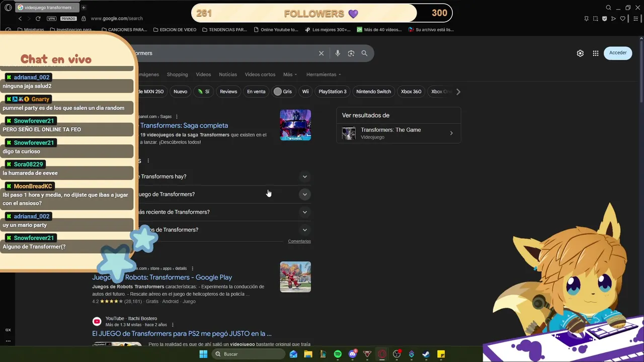Screen dimensions: 644x362
Task: Switch to the Shopping results tab
Action: click(177, 74)
